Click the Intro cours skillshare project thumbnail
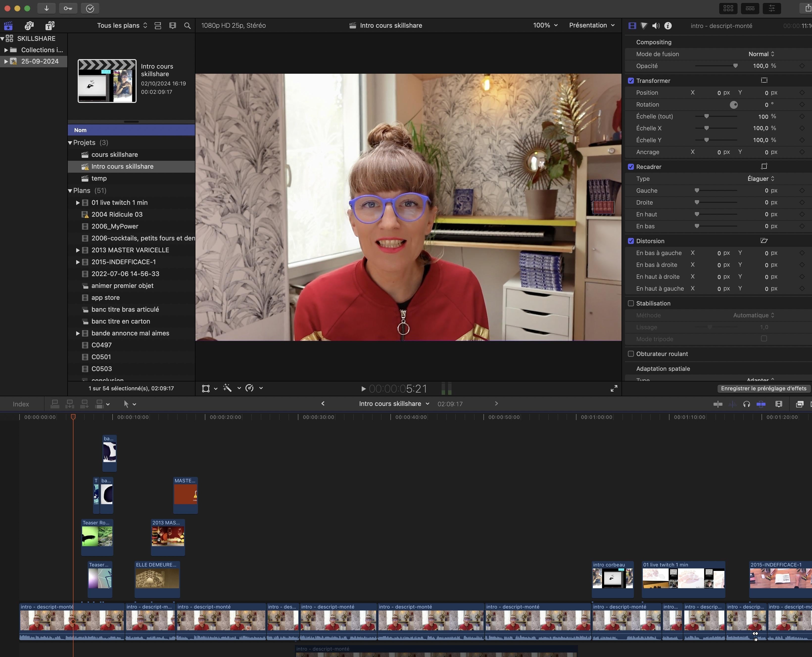Image resolution: width=812 pixels, height=657 pixels. tap(107, 81)
